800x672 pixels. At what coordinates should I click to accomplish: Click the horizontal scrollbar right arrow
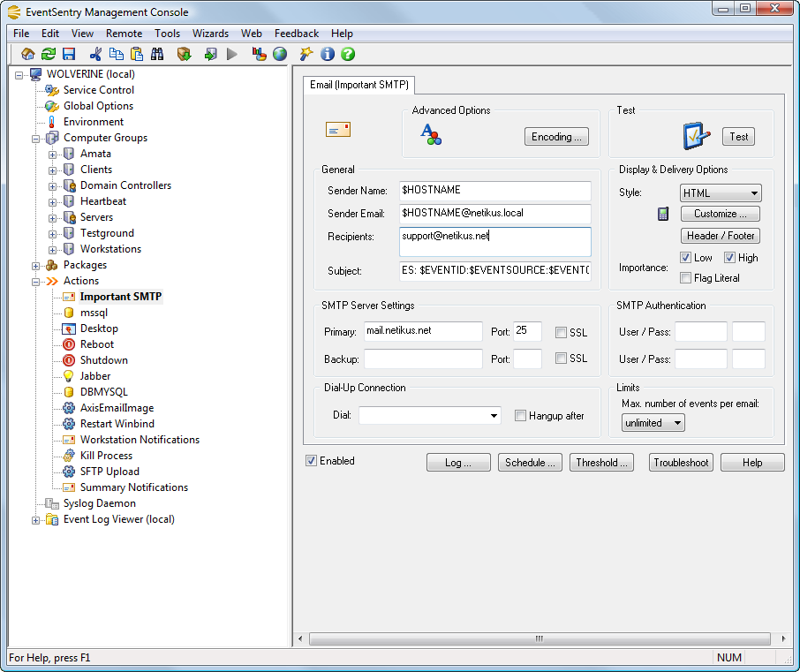click(783, 638)
